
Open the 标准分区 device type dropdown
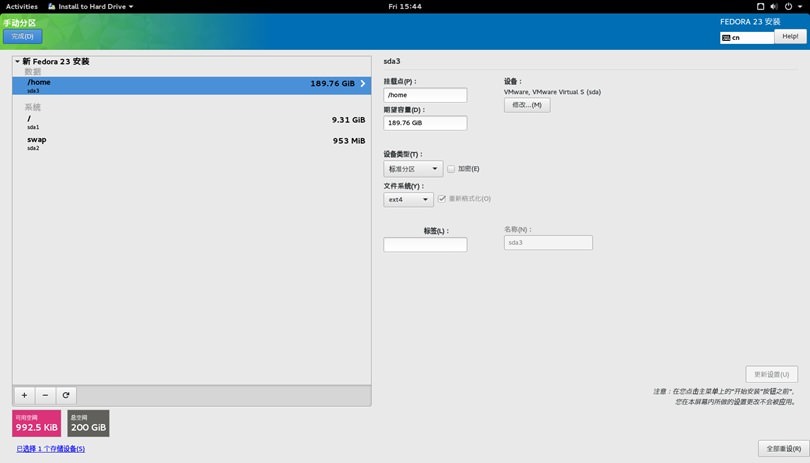412,169
